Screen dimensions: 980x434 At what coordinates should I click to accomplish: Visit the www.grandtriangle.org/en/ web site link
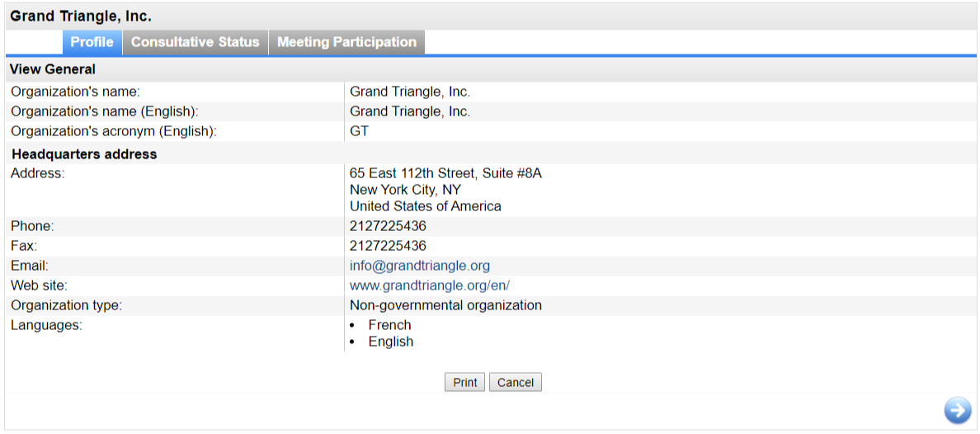(430, 285)
